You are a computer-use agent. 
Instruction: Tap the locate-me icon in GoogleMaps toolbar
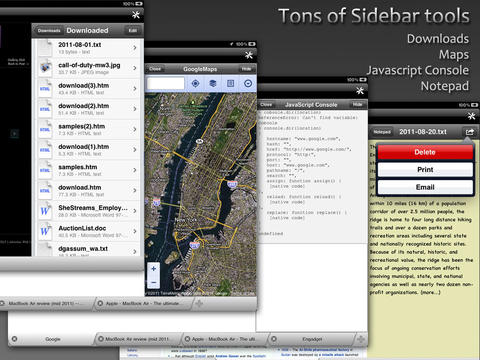[x=195, y=83]
